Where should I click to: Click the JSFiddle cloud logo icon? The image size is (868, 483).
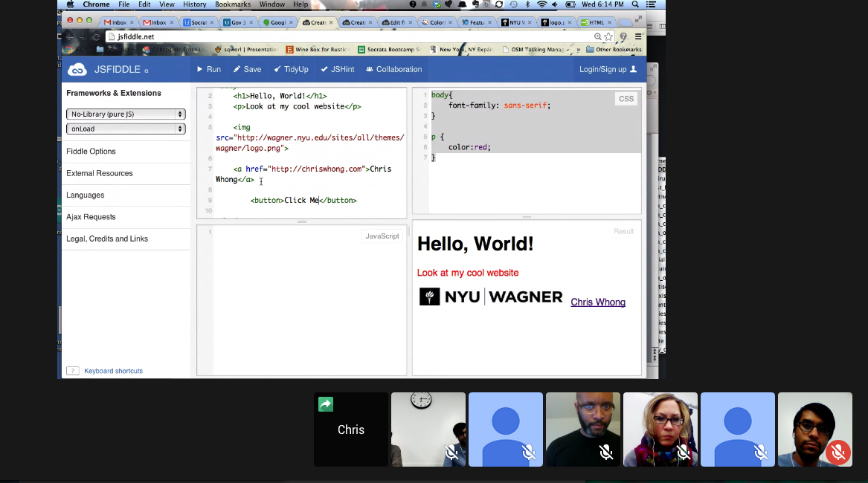77,70
